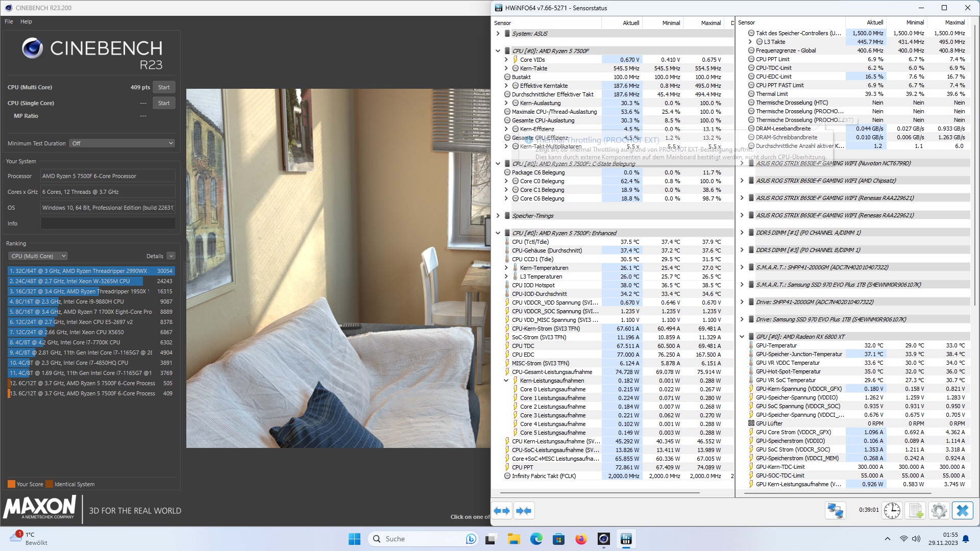Collapse the GPU Radeon RX 6800 XT group
This screenshot has height=551, width=980.
click(x=742, y=337)
